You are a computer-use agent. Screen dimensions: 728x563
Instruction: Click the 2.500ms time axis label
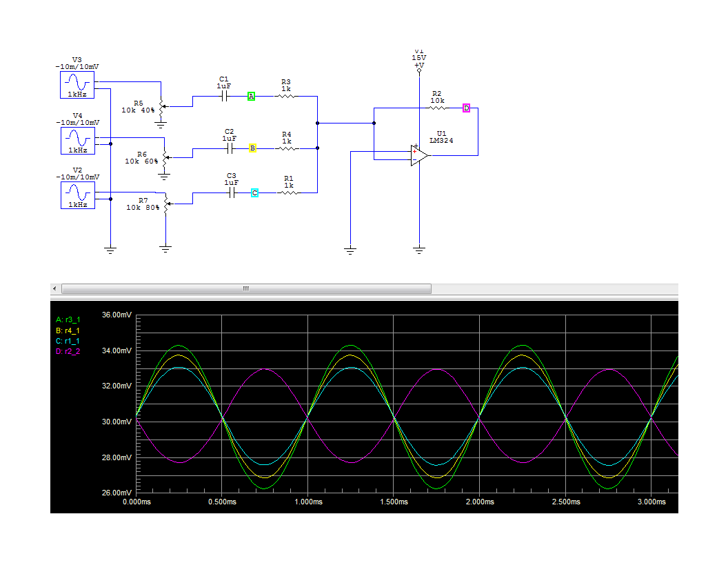coord(566,502)
